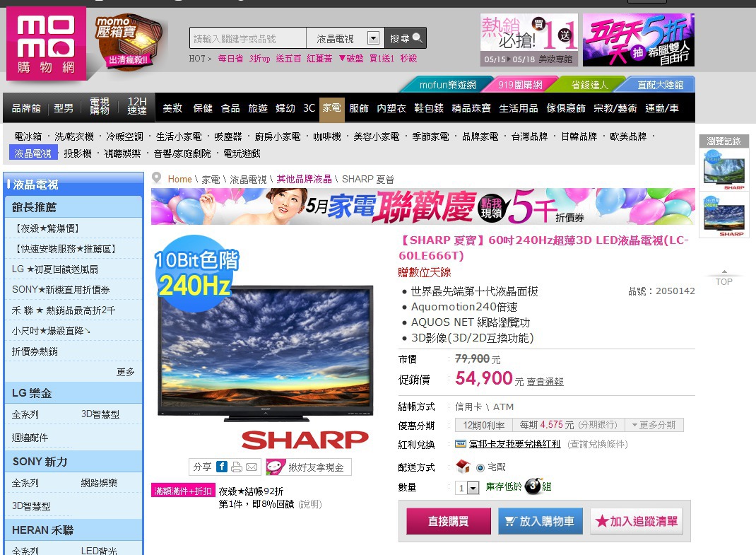Click inside the keyword search input field
756x555 pixels.
tap(248, 38)
